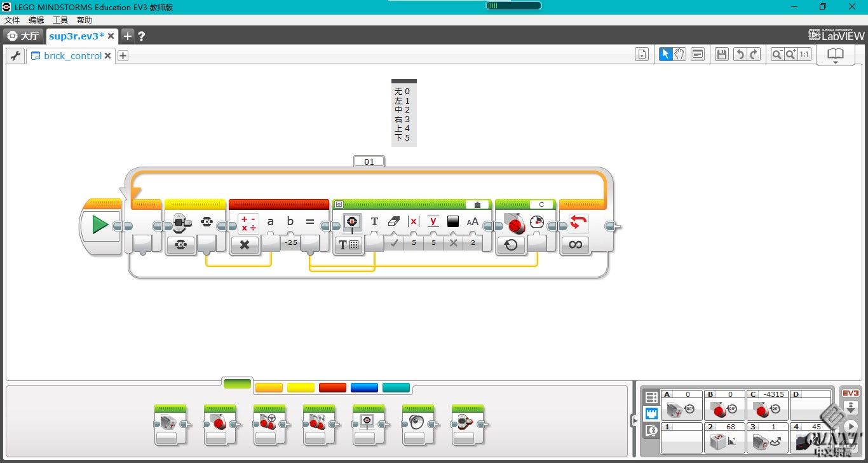Open medium motor On mode selector
The width and height of the screenshot is (868, 463).
coord(512,245)
